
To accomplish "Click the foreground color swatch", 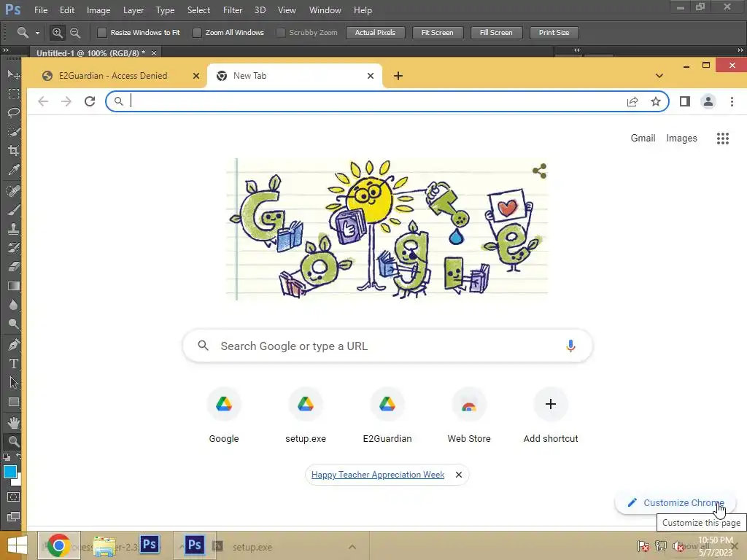I will (10, 472).
